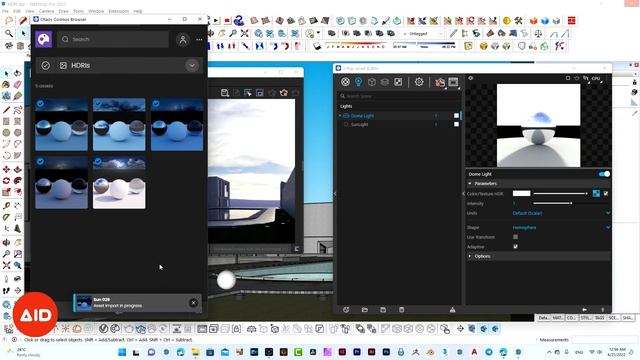The height and width of the screenshot is (360, 640).
Task: Collapse the Parameters section
Action: [470, 184]
